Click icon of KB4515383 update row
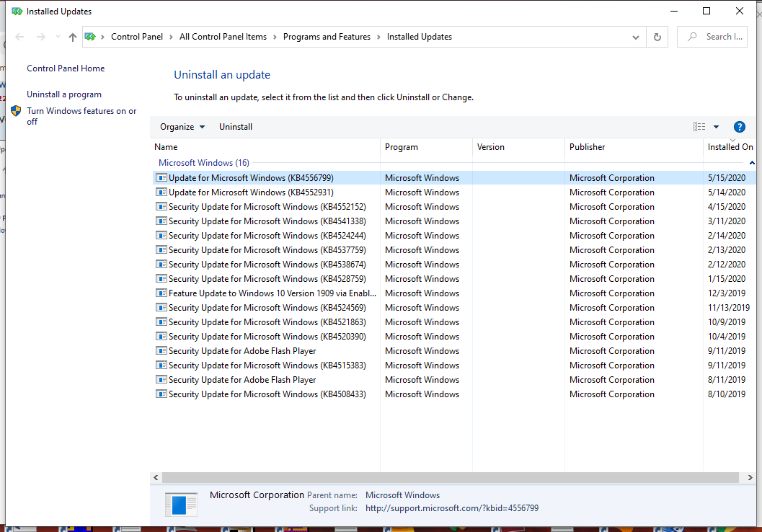762x532 pixels. (x=161, y=365)
